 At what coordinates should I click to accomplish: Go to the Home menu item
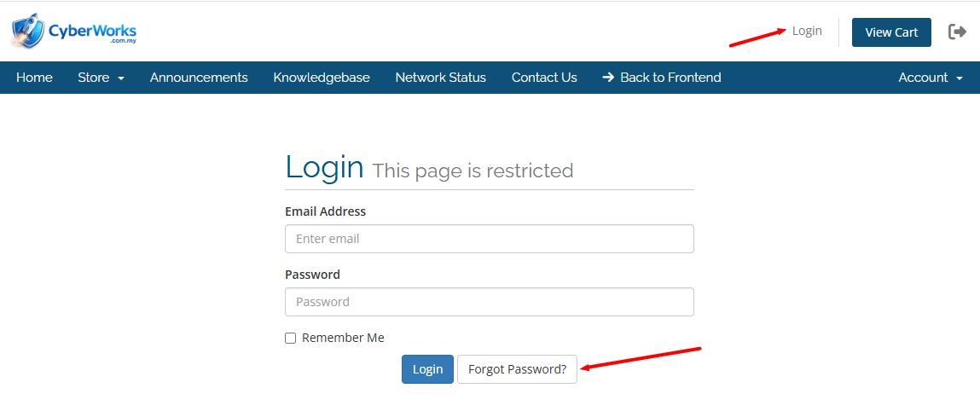tap(34, 78)
